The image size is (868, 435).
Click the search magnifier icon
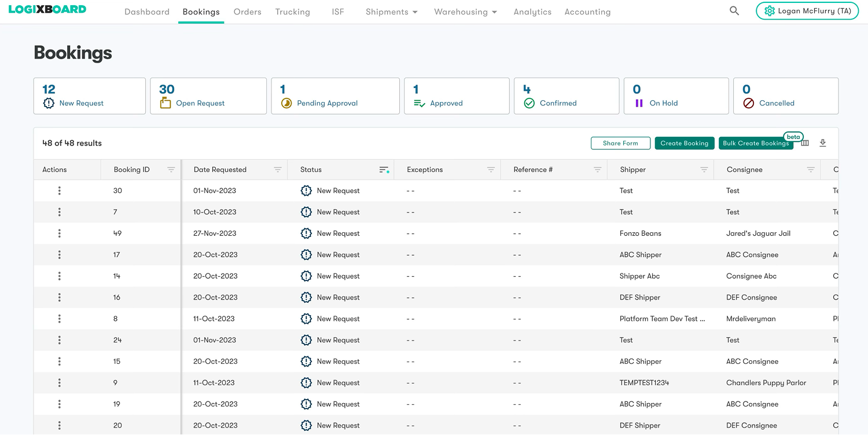tap(734, 11)
